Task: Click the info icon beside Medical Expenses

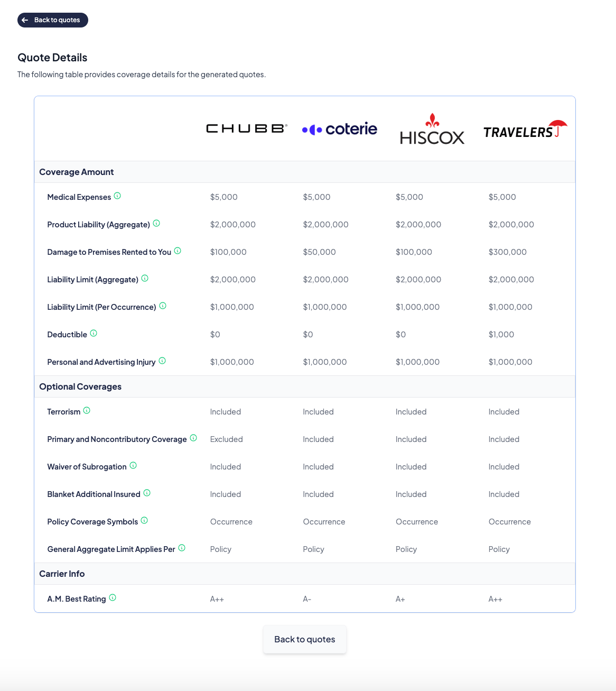Action: coord(117,196)
